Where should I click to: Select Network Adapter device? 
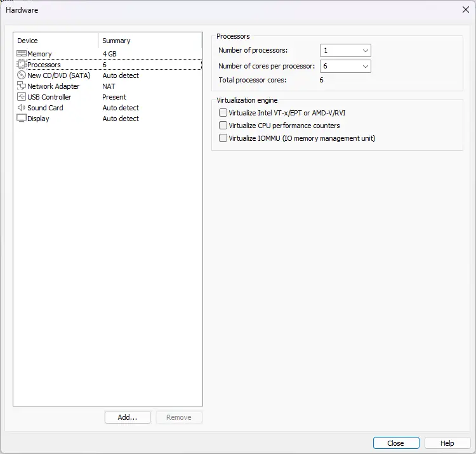(53, 86)
